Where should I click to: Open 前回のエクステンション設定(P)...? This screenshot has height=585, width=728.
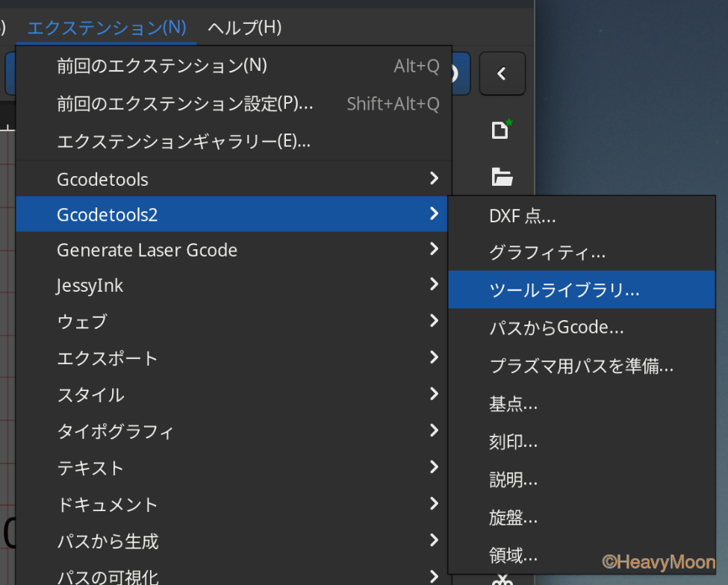click(x=184, y=104)
